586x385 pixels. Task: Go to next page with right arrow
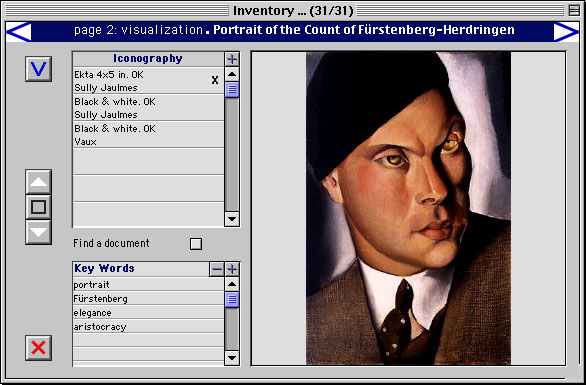566,31
